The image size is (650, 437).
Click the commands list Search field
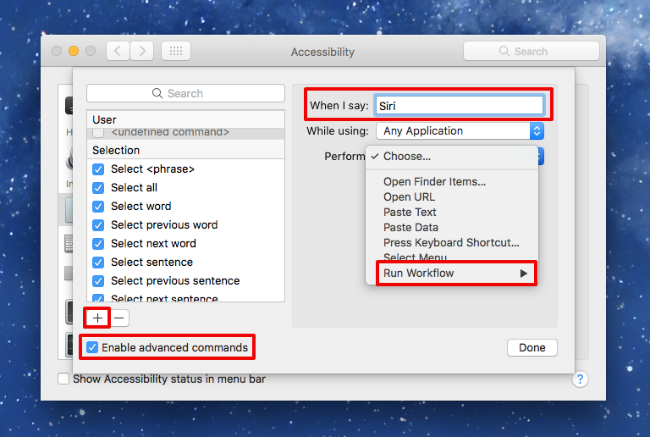click(185, 93)
